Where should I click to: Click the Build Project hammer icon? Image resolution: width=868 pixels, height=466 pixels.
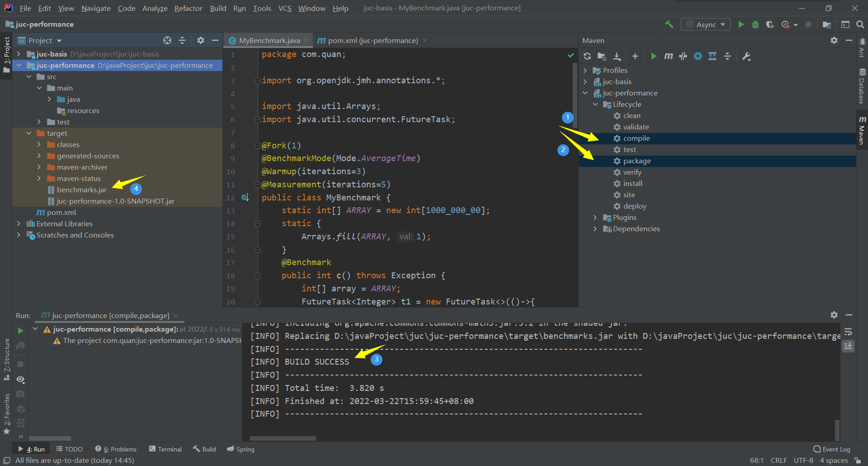[669, 24]
